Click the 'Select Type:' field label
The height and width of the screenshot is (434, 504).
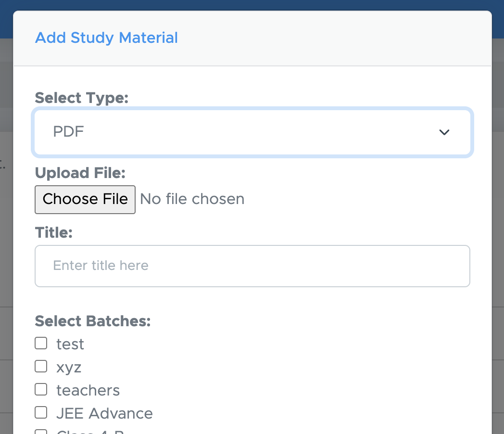point(82,98)
